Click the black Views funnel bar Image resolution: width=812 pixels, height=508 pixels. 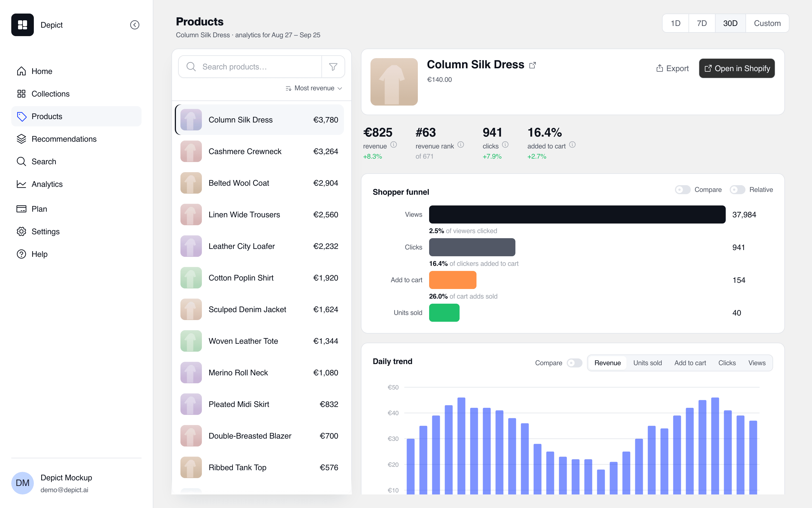[x=577, y=214]
